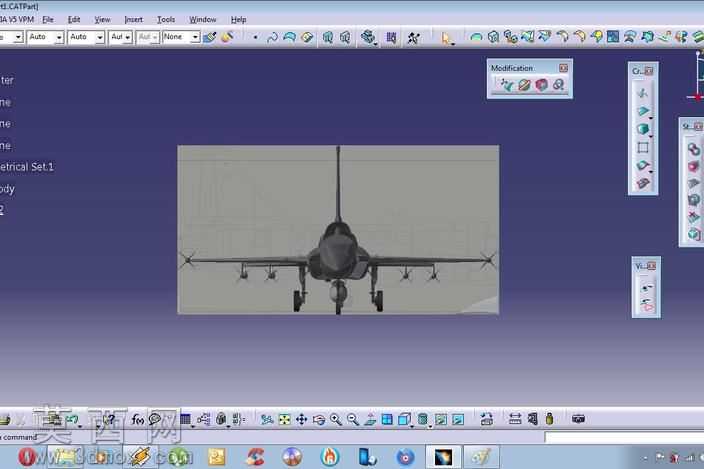Click the camera capture icon in bottom toolbar

click(578, 419)
